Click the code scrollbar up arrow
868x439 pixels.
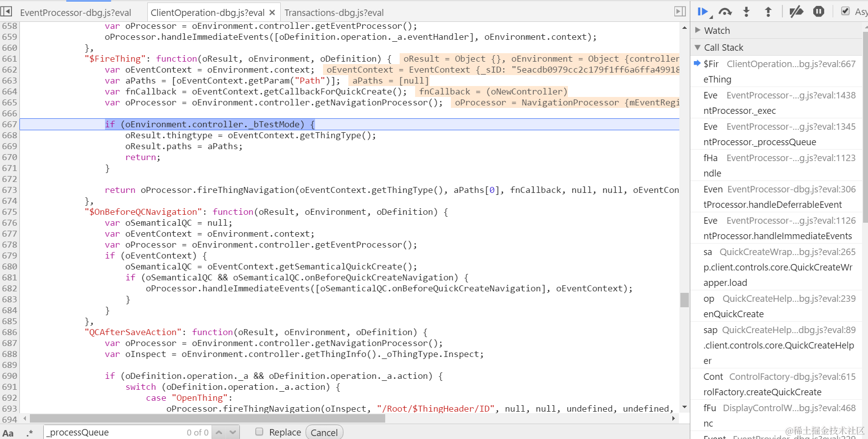pyautogui.click(x=684, y=28)
